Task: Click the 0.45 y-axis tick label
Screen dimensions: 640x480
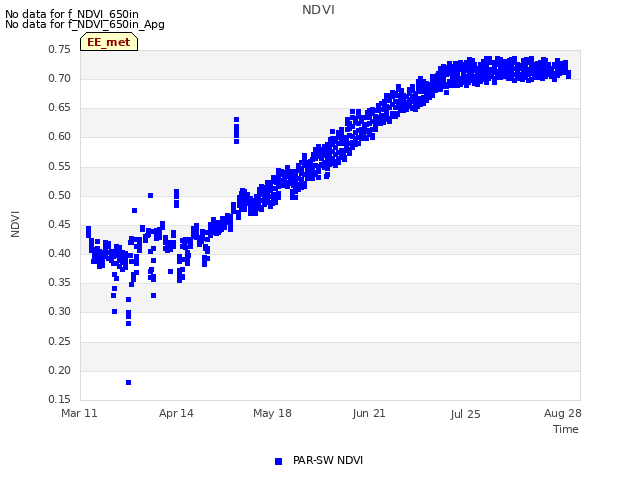Action: [59, 224]
